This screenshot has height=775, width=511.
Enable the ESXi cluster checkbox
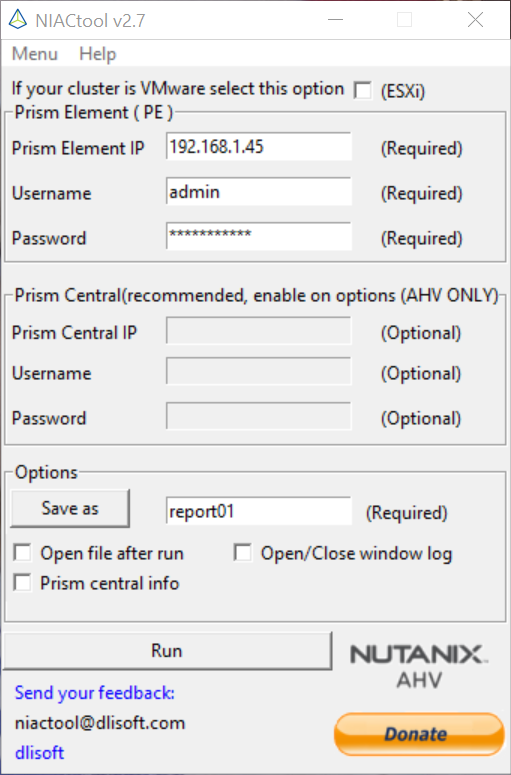(362, 90)
